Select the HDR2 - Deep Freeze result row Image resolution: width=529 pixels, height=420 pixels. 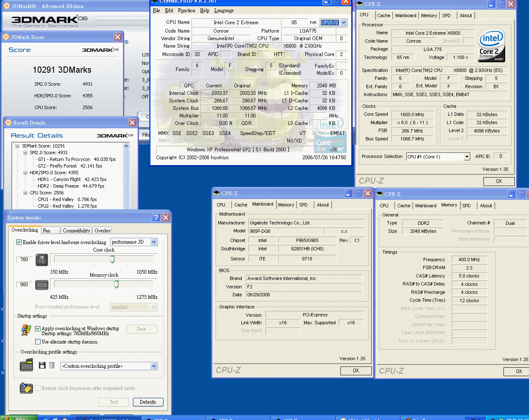[x=71, y=186]
